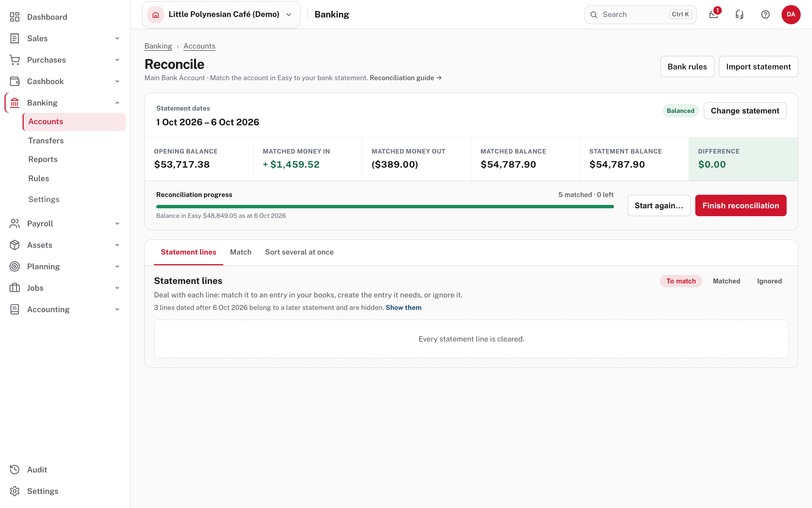Click the Show them link
The height and width of the screenshot is (508, 812).
coord(403,307)
